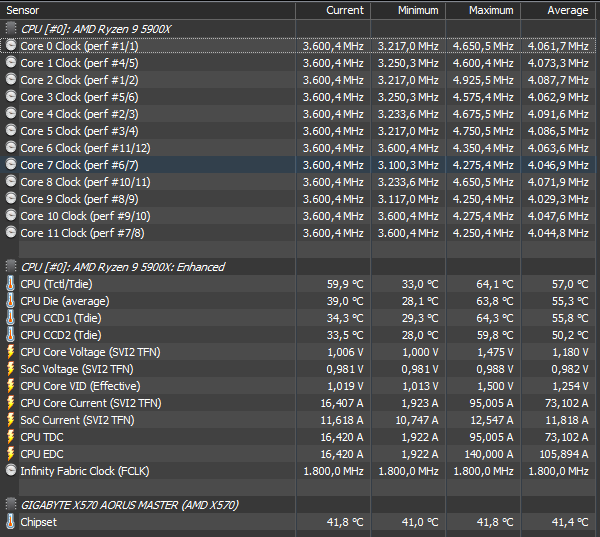600x537 pixels.
Task: Select the Core 5 Clock (perf #3/4) row
Action: tap(298, 131)
